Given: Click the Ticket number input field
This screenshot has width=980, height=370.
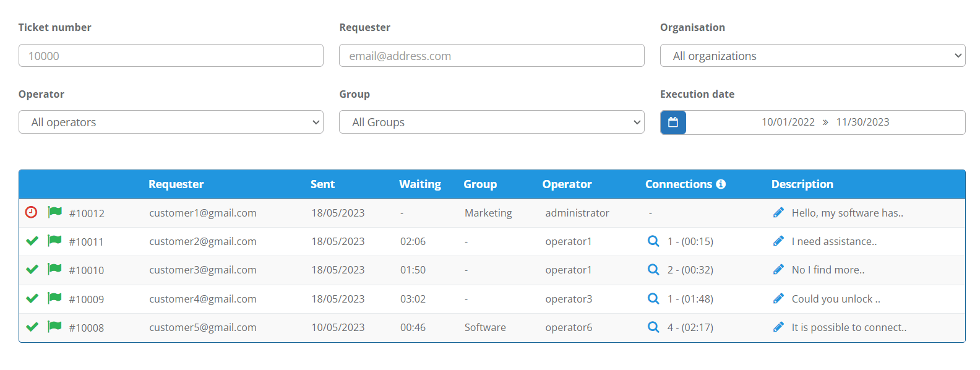Looking at the screenshot, I should [x=171, y=56].
